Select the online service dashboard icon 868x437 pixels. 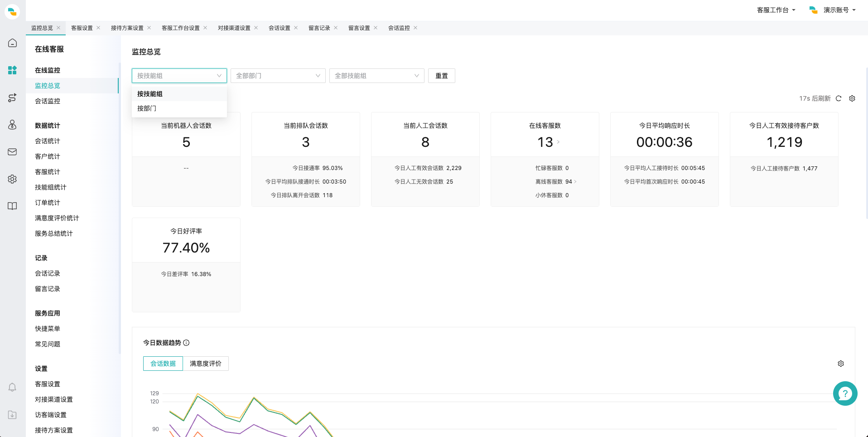click(x=12, y=70)
